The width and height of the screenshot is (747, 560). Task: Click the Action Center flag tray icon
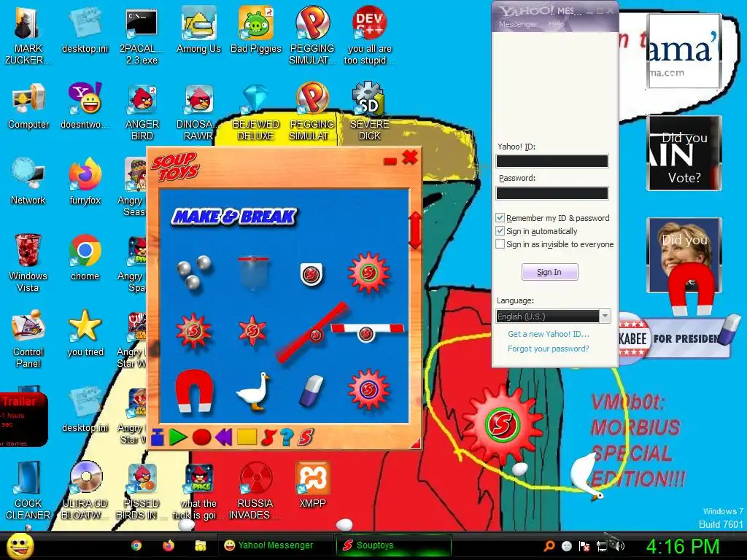pos(584,546)
